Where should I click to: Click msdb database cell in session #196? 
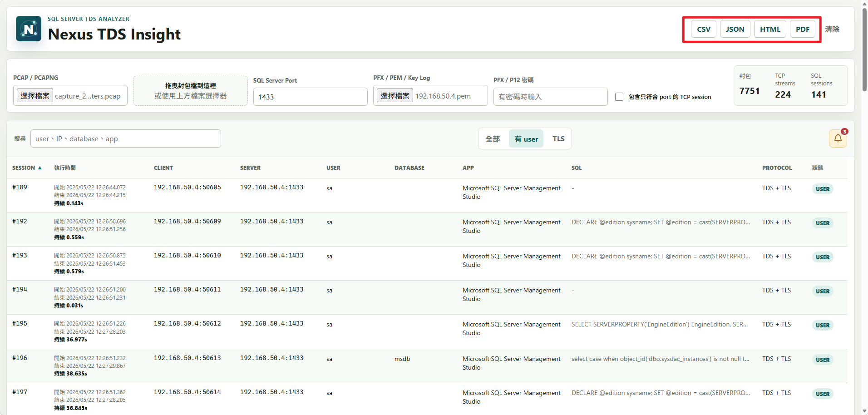tap(402, 359)
